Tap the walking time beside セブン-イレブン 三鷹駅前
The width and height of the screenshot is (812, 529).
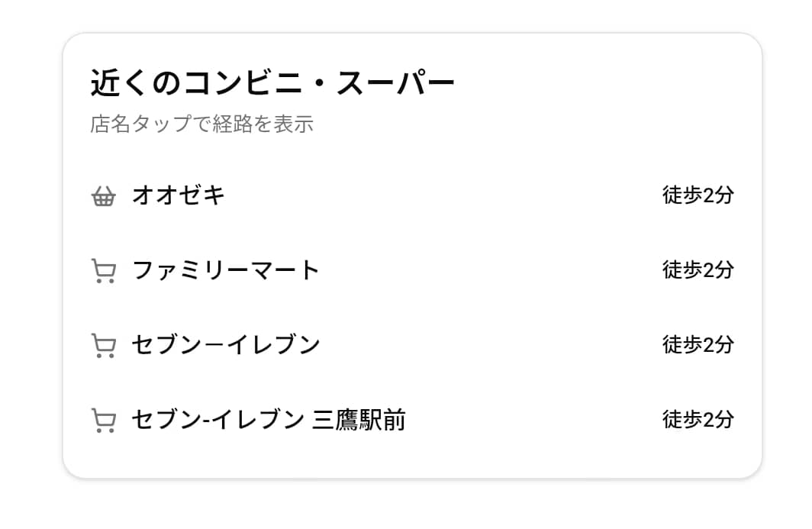[698, 418]
